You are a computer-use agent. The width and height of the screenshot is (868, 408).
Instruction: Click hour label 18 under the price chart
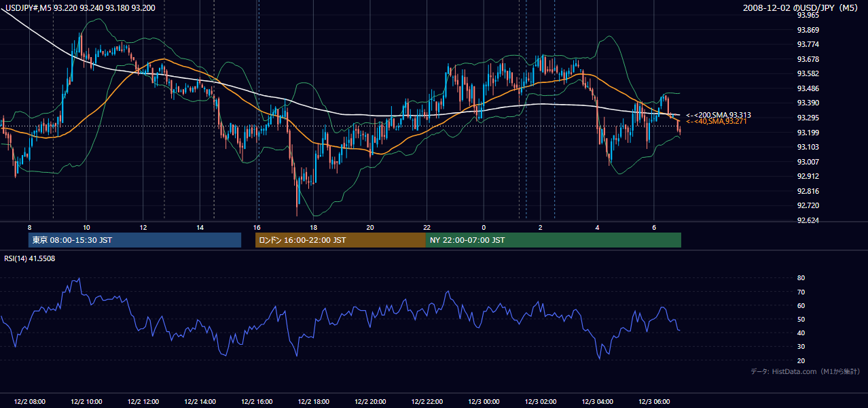(313, 227)
